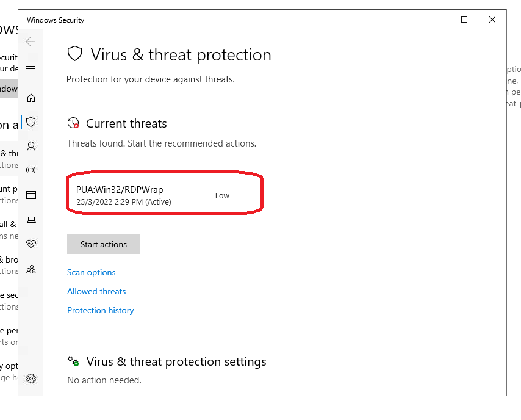Open the Home section in the sidebar
The image size is (521, 420).
(31, 98)
